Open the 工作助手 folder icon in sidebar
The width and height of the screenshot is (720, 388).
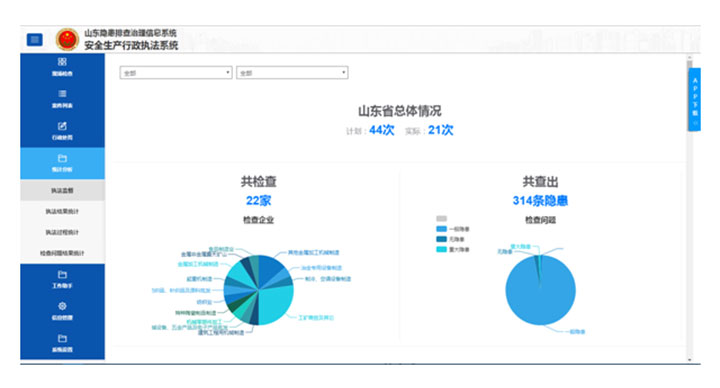tap(62, 275)
